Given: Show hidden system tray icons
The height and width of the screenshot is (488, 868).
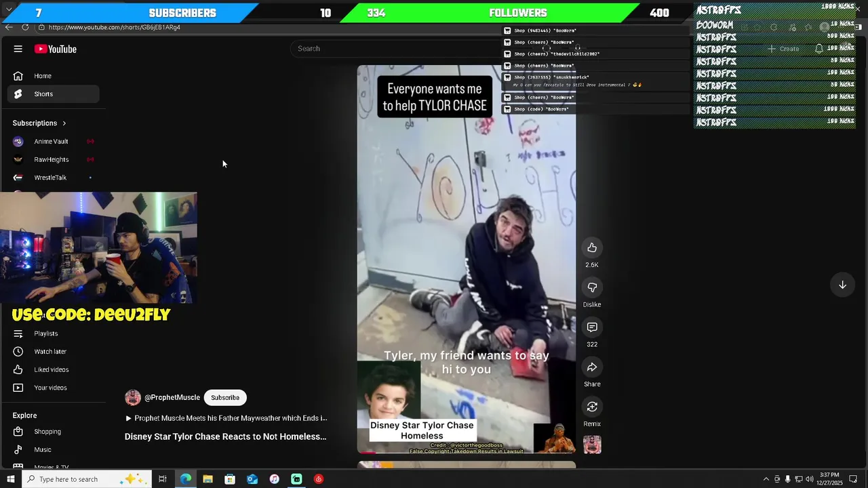Looking at the screenshot, I should [x=766, y=479].
